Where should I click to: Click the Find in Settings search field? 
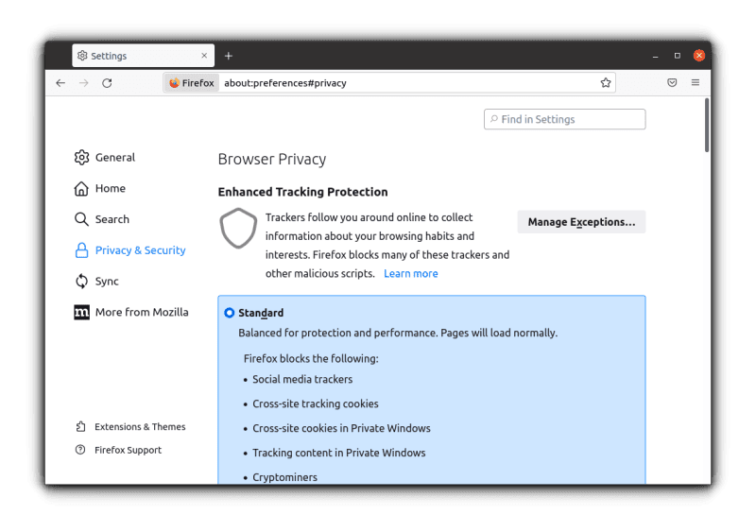(x=565, y=120)
